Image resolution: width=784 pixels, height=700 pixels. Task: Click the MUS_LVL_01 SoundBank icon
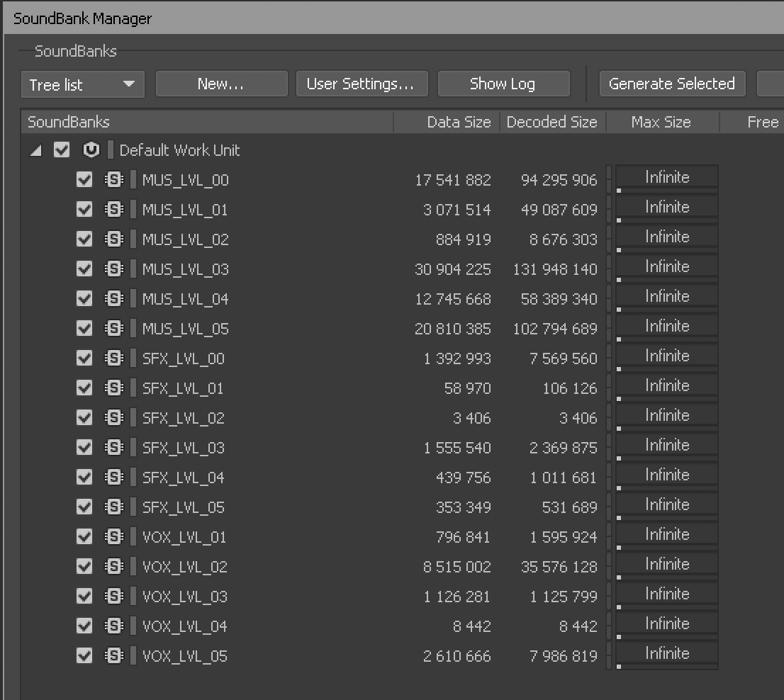(x=114, y=209)
